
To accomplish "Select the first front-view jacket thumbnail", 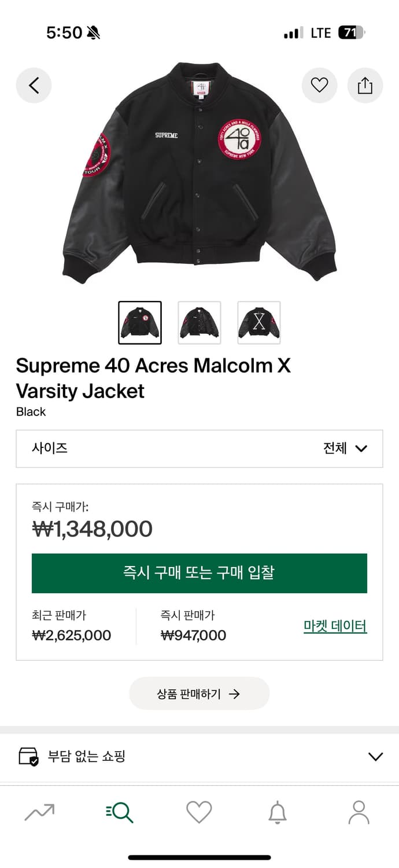I will point(140,323).
